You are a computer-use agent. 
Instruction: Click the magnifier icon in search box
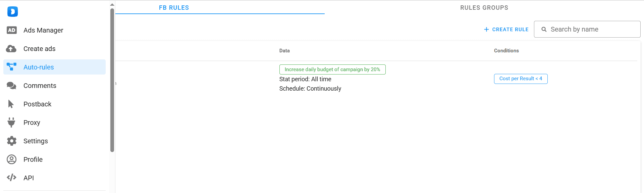point(544,30)
